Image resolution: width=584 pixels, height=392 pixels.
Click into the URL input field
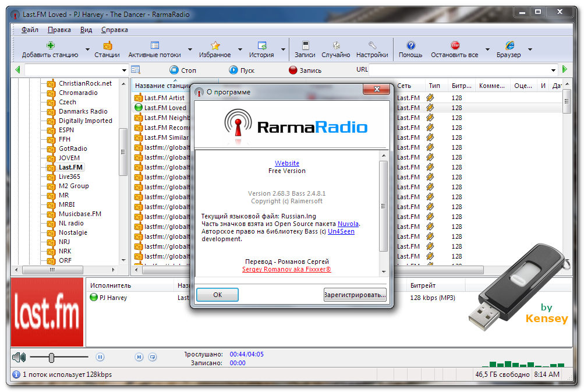[459, 70]
